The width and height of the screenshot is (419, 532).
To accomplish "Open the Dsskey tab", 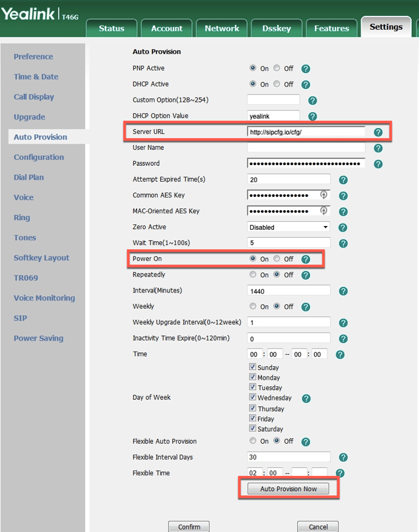I will click(276, 28).
